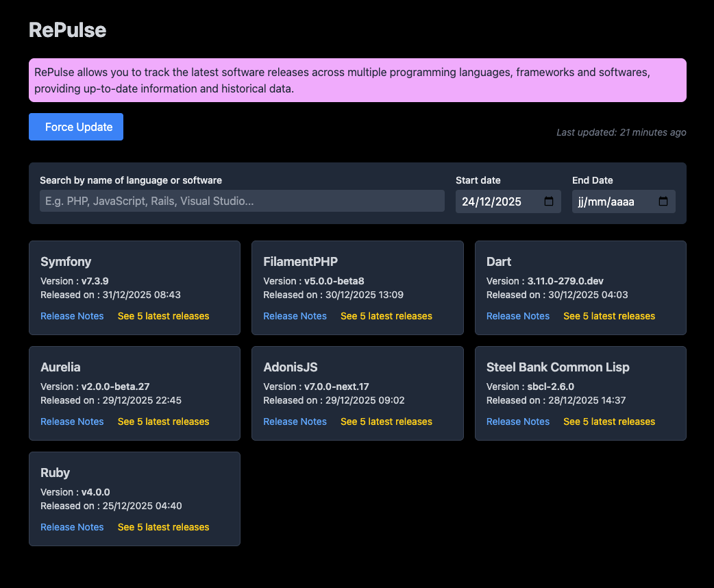Click release date 29/12/2025 22:45
714x588 pixels.
point(142,400)
